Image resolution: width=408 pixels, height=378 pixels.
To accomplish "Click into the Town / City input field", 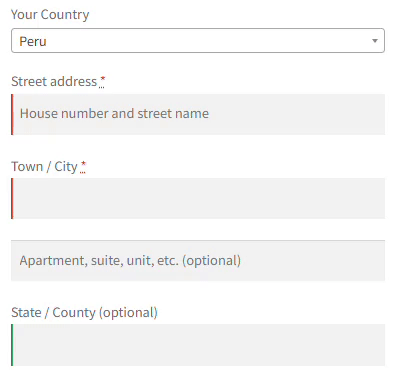I will pos(198,198).
